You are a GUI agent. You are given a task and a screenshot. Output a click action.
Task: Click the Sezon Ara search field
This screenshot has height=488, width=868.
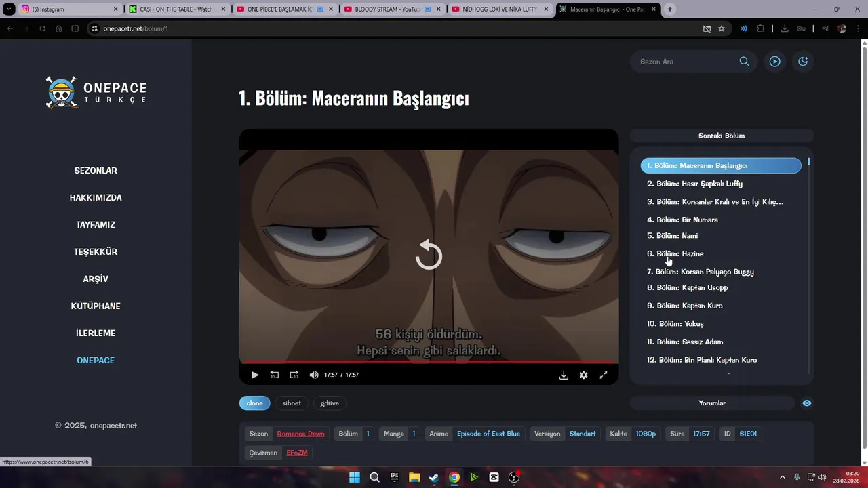(x=685, y=62)
